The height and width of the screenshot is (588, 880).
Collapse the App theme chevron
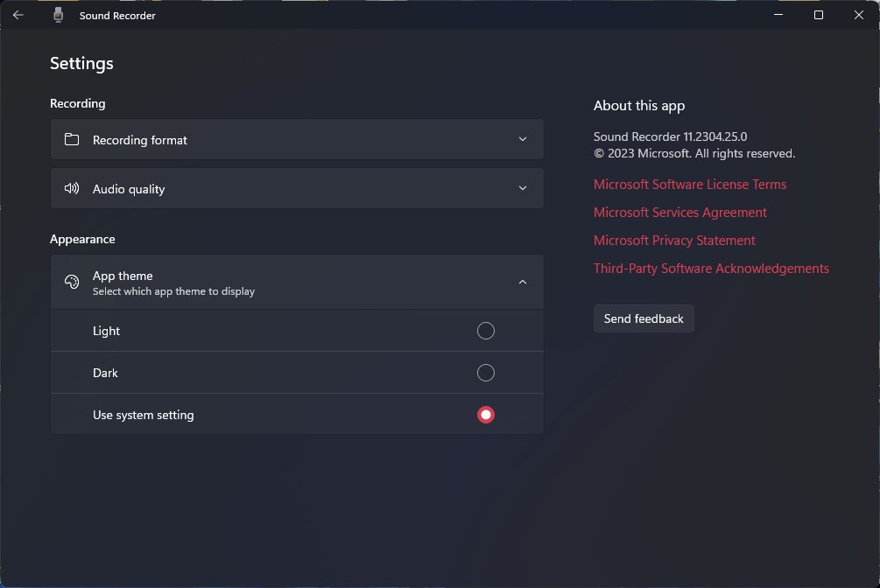[x=523, y=282]
